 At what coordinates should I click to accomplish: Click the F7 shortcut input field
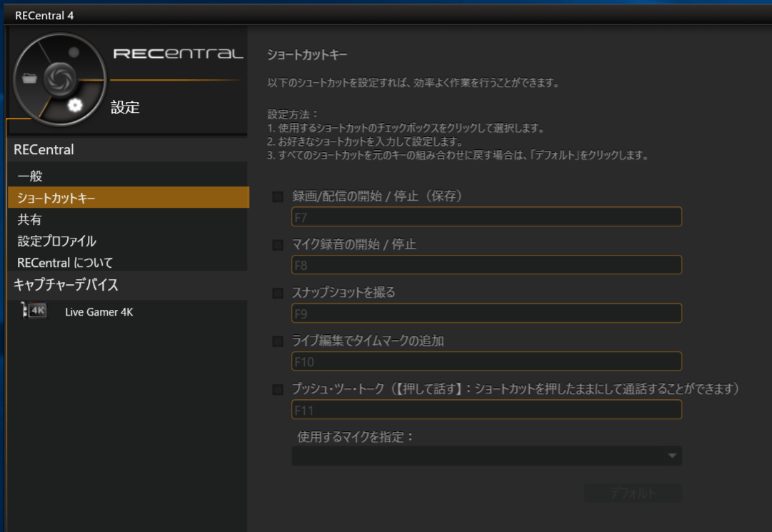(486, 217)
